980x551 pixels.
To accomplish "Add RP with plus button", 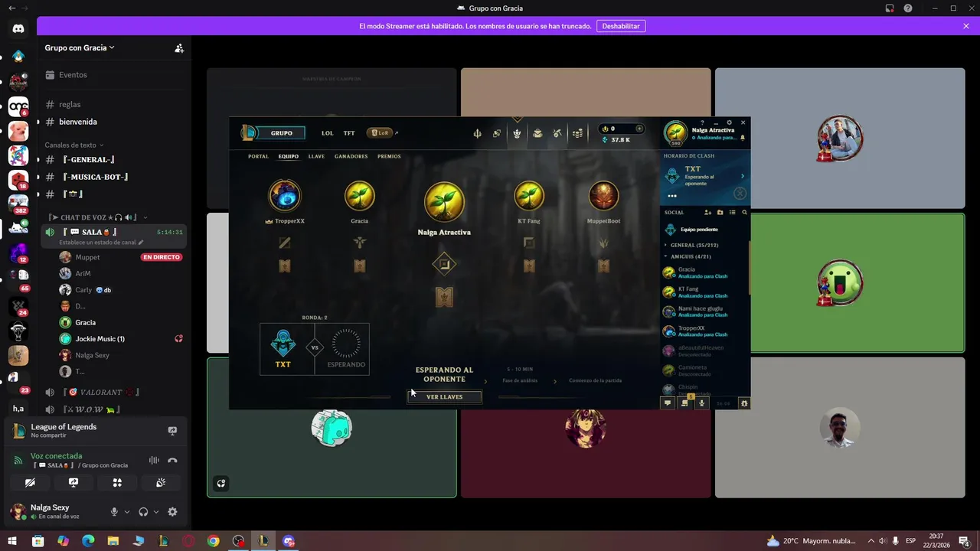I will [x=640, y=129].
